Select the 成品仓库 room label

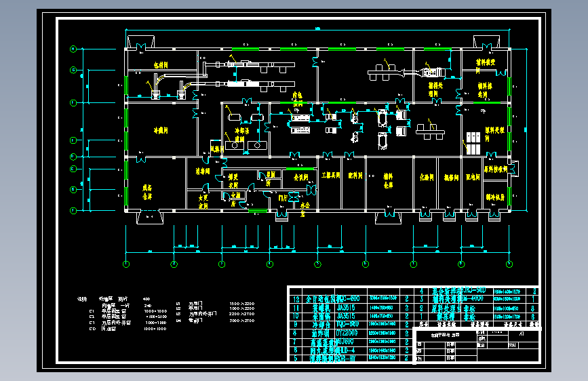click(x=147, y=192)
